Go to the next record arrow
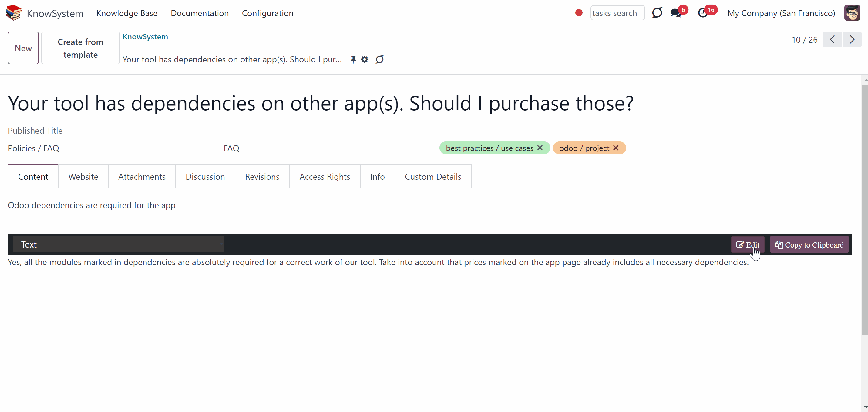The width and height of the screenshot is (868, 412). click(852, 39)
